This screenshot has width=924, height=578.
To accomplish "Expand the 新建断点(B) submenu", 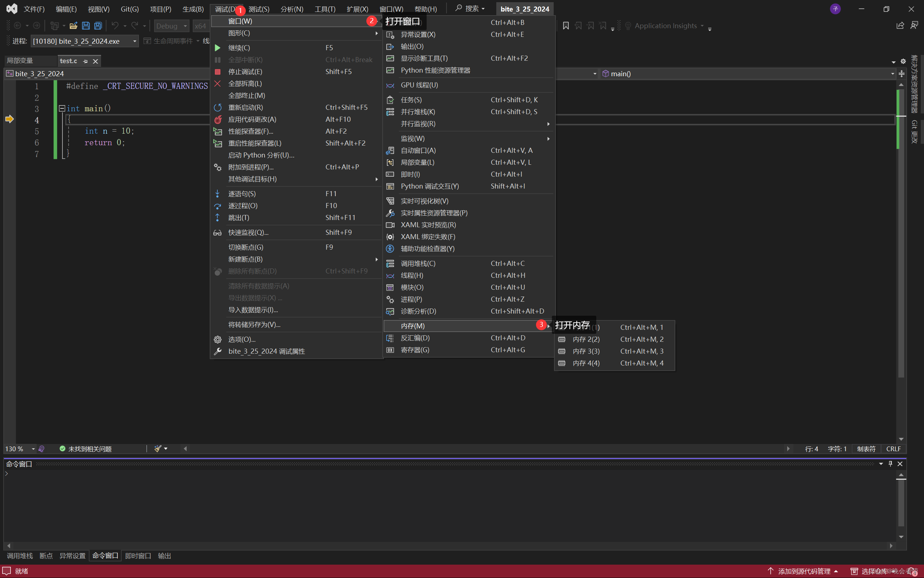I will click(x=296, y=259).
